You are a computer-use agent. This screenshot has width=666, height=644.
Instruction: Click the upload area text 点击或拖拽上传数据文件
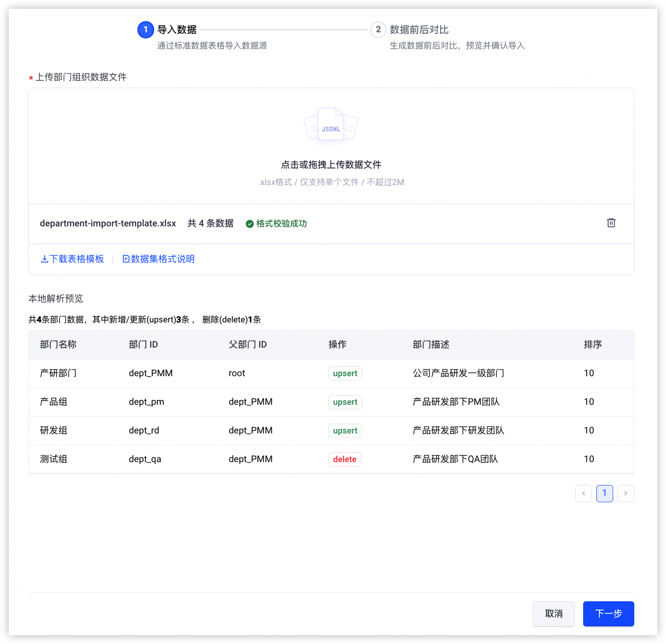(331, 165)
